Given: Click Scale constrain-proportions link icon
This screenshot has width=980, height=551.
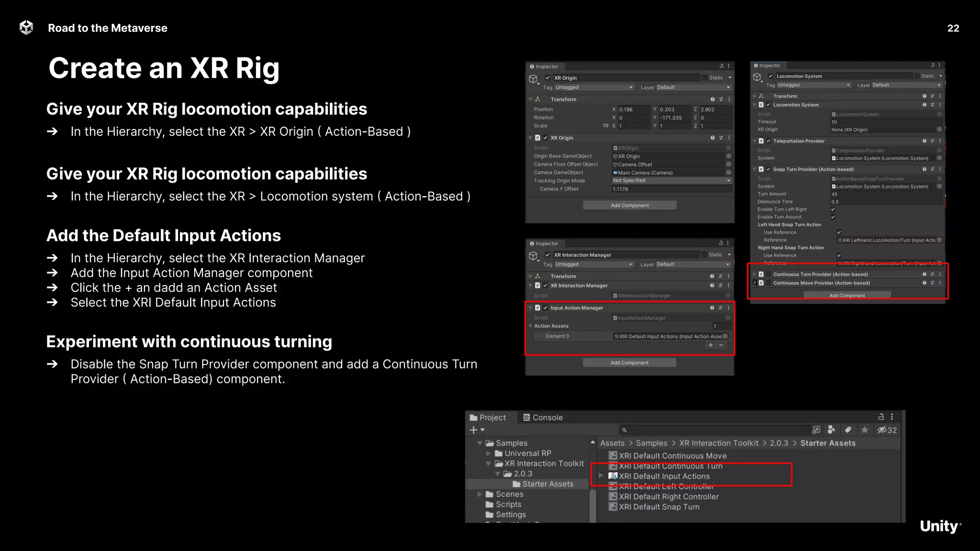Looking at the screenshot, I should point(606,126).
